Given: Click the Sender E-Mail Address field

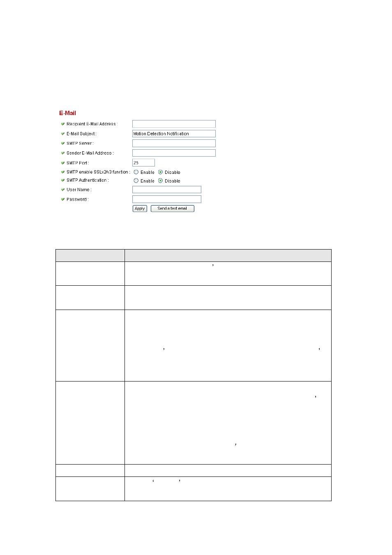Looking at the screenshot, I should click(x=174, y=153).
